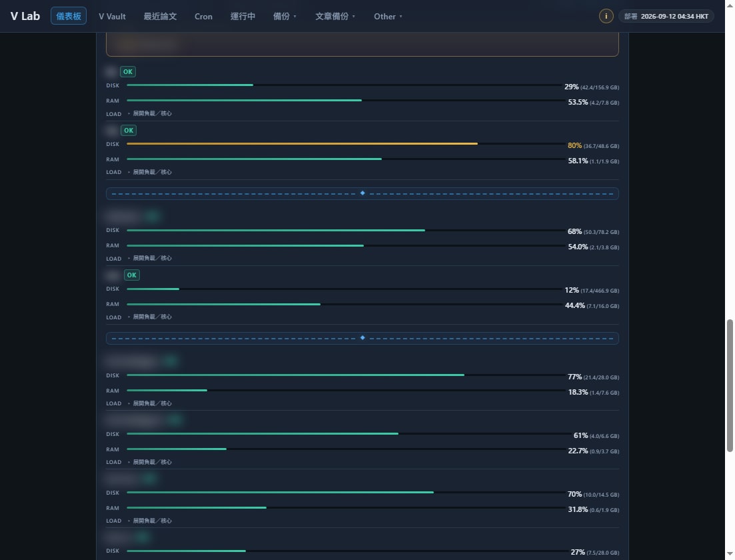Expand the 備份 dropdown menu
The height and width of the screenshot is (560, 735).
[285, 16]
